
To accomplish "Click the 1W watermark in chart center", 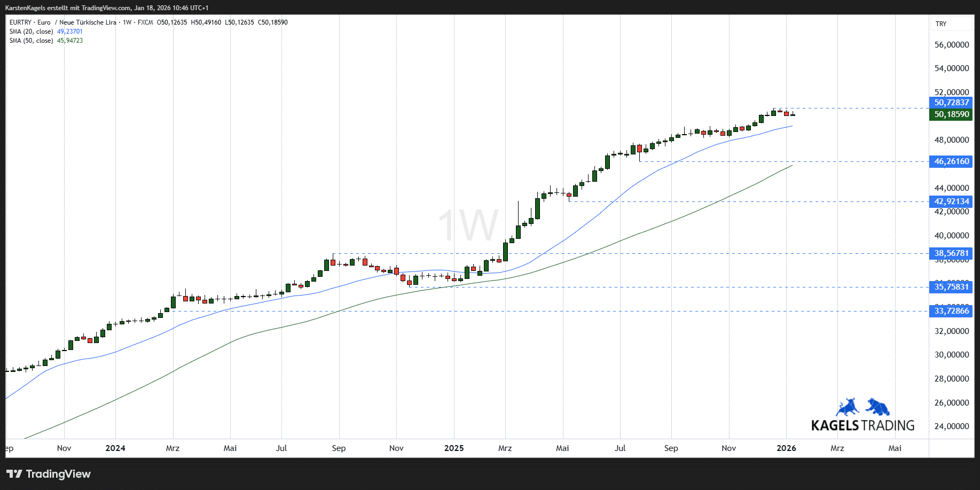I will click(x=468, y=225).
